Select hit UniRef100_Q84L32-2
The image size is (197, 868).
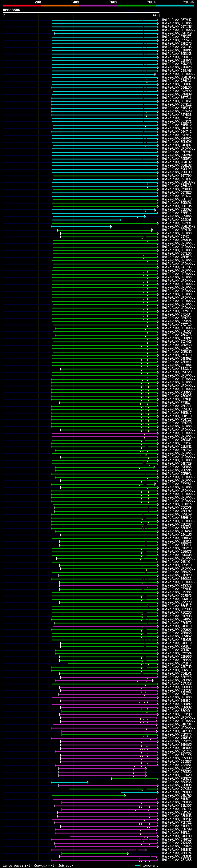(179, 162)
